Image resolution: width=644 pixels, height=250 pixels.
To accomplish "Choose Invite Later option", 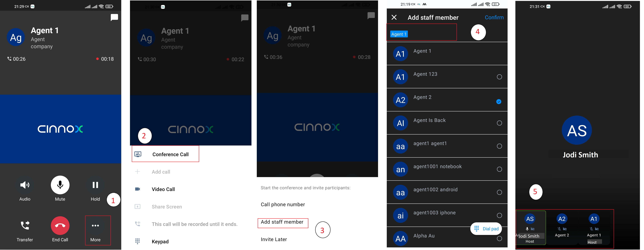I will point(274,239).
